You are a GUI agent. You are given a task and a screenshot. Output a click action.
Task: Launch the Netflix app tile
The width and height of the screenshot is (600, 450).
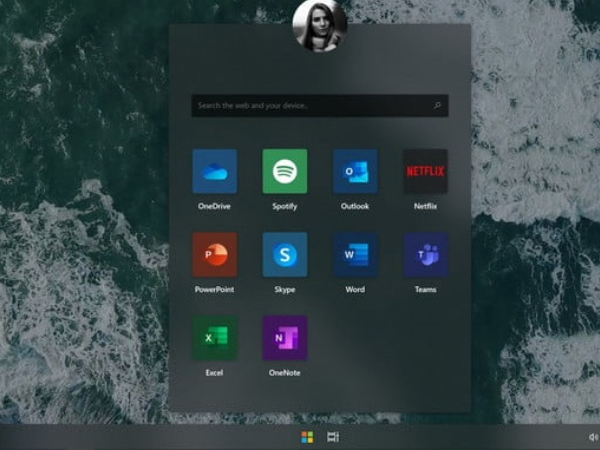point(426,171)
